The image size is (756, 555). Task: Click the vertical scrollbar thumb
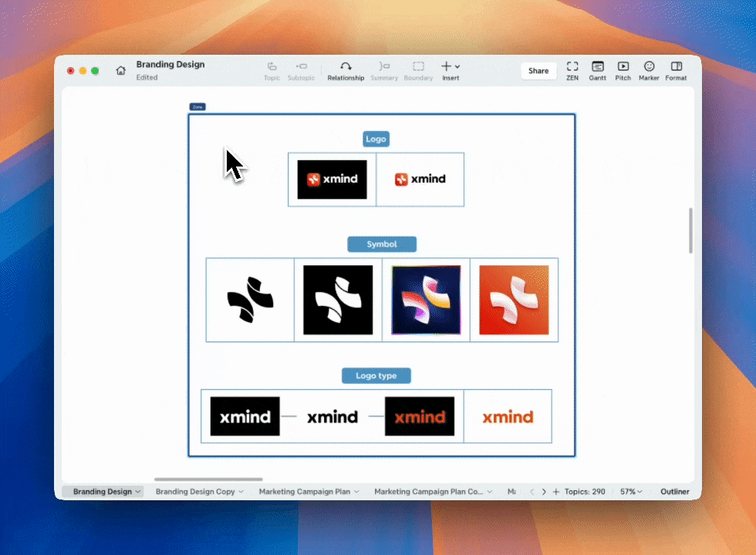690,230
